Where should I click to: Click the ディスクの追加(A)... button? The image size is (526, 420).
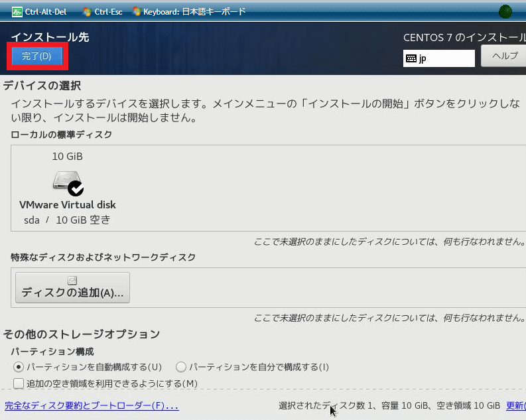[x=72, y=288]
